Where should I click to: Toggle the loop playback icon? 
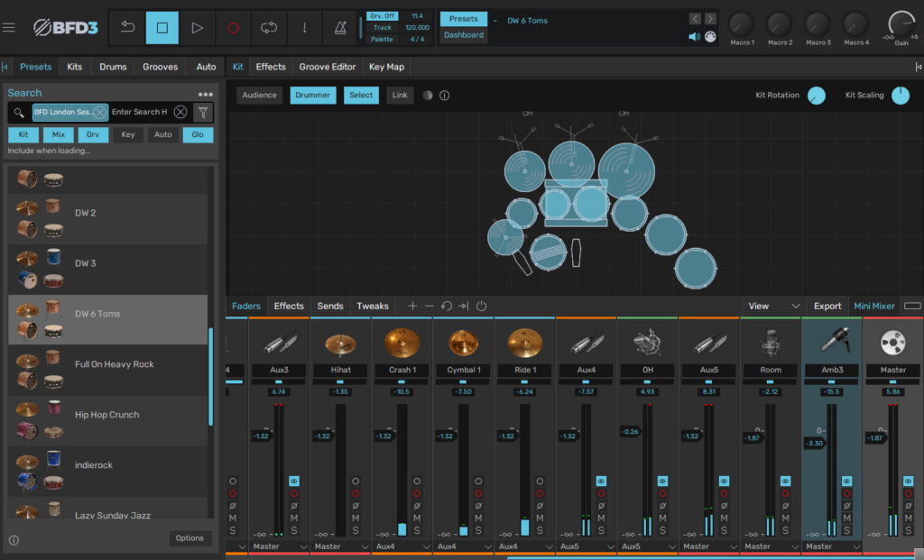pos(269,28)
